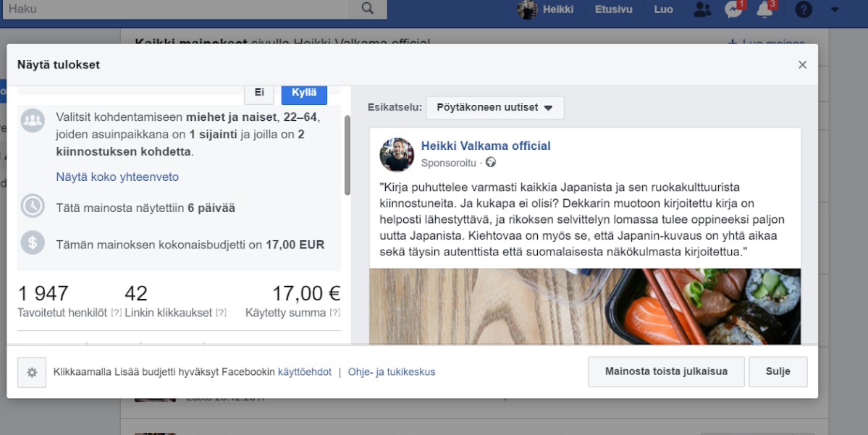Screen dimensions: 868x435
Task: Expand the account menu arrow in top bar
Action: pos(834,9)
